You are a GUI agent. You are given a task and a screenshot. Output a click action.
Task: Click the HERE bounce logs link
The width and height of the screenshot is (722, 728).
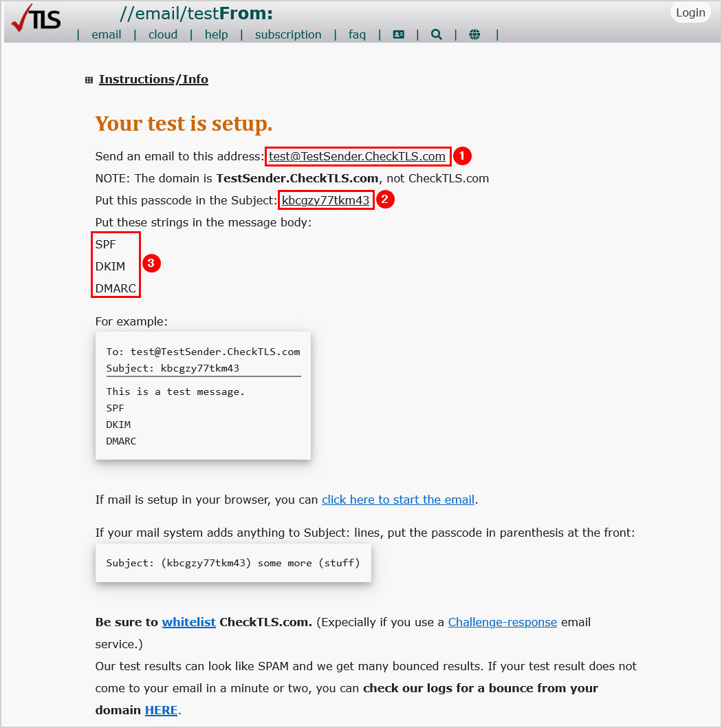161,710
